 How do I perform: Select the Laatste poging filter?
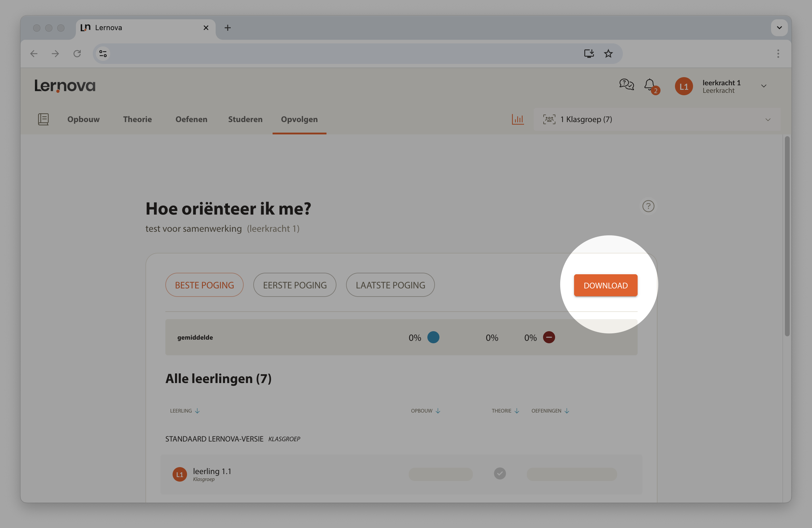(390, 285)
